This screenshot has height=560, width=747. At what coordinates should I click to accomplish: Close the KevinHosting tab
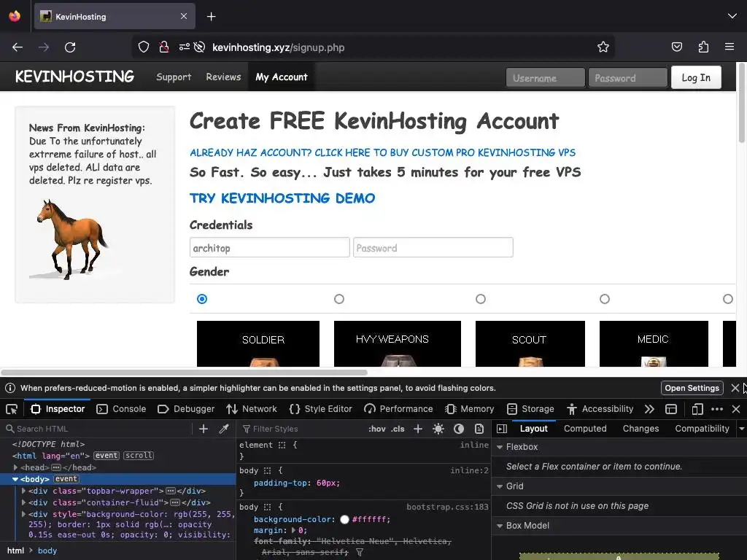[x=184, y=16]
